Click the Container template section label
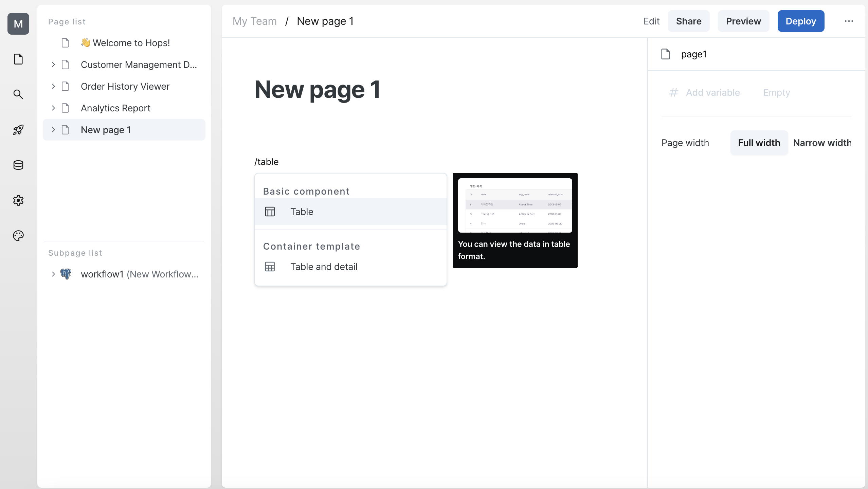This screenshot has height=489, width=868. (311, 246)
